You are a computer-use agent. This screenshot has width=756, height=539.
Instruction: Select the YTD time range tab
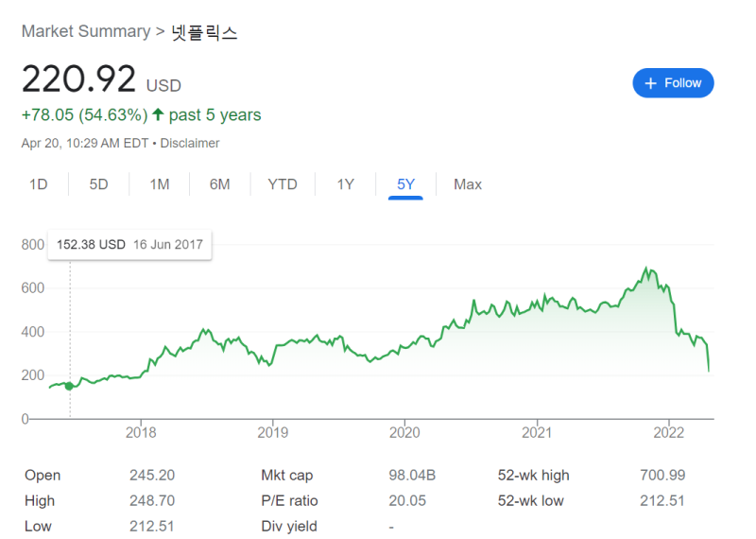pos(283,184)
